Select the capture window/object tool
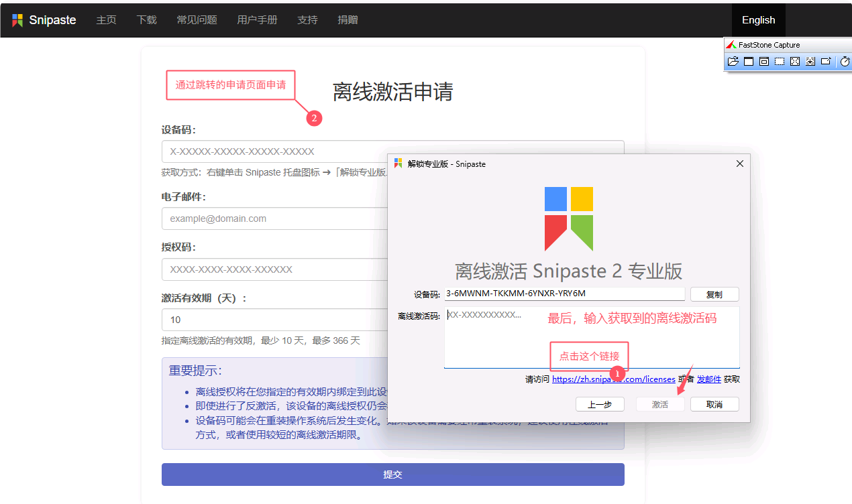This screenshot has height=504, width=852. (x=764, y=62)
